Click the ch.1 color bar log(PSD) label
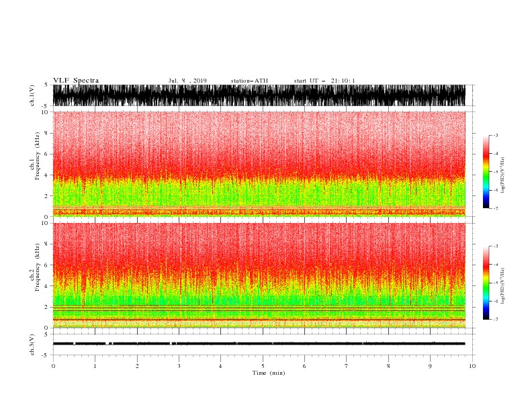The image size is (532, 411). 502,175
